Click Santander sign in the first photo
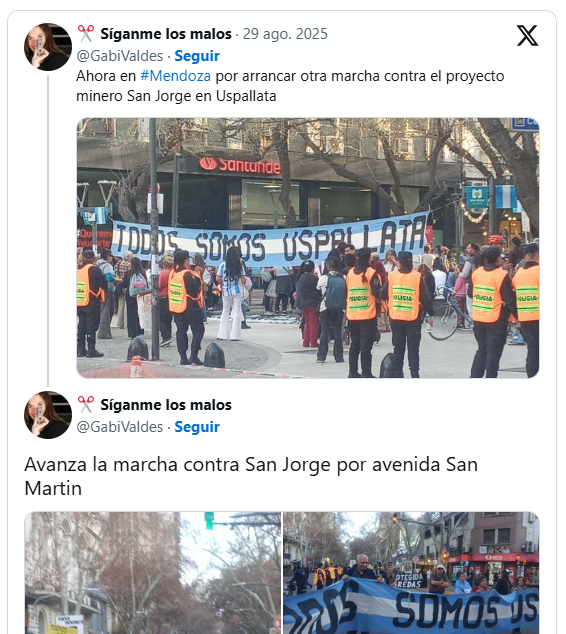566x634 pixels. tap(240, 165)
